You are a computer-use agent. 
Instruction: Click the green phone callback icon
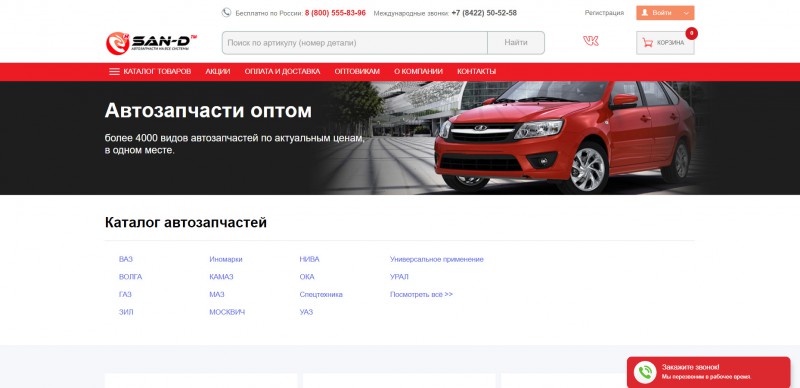point(644,372)
